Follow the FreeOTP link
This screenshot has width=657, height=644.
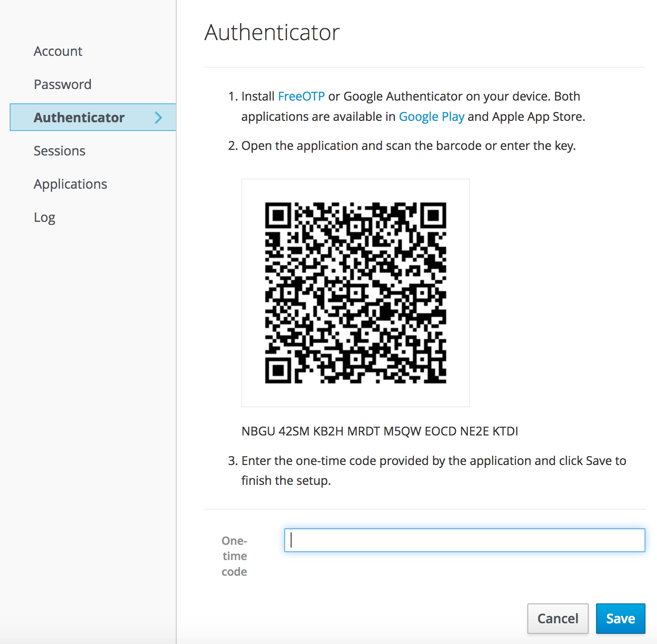coord(301,96)
